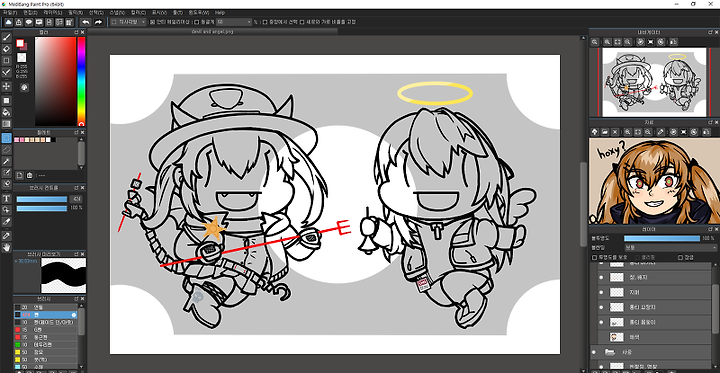The height and width of the screenshot is (373, 720).
Task: Select the 둥근펜 brush in brush list
Action: coord(45,337)
